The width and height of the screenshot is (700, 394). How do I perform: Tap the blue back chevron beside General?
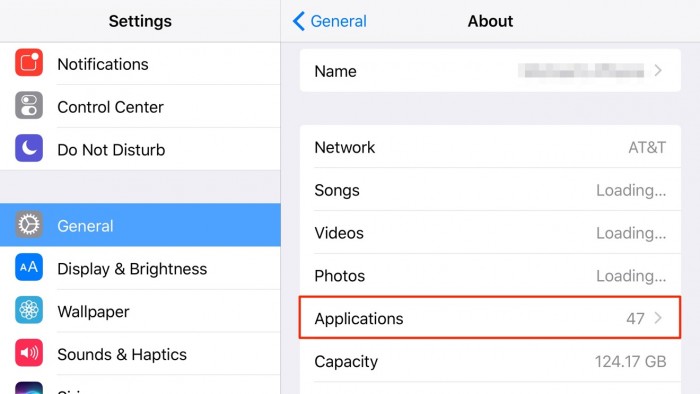[299, 21]
